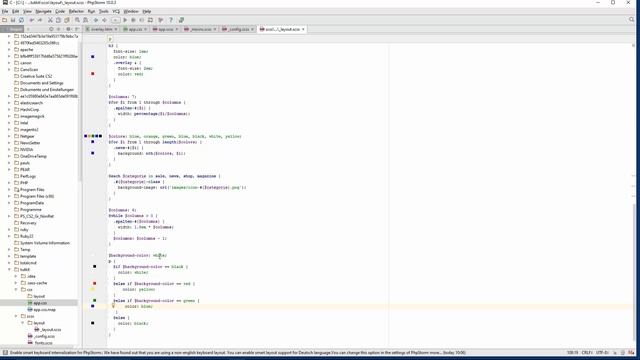This screenshot has width=640, height=360.
Task: Click the Redo toolbar icon
Action: coord(40,20)
